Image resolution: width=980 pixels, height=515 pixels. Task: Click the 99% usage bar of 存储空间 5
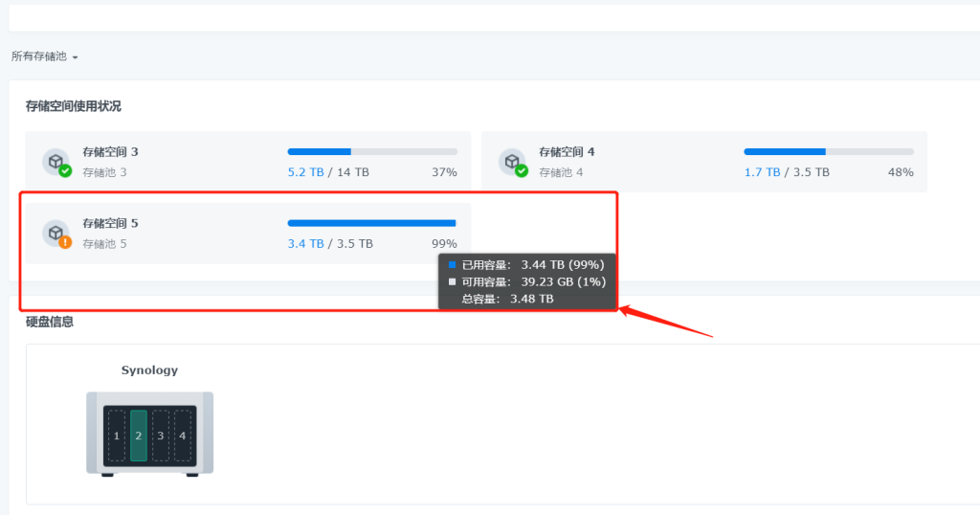372,223
